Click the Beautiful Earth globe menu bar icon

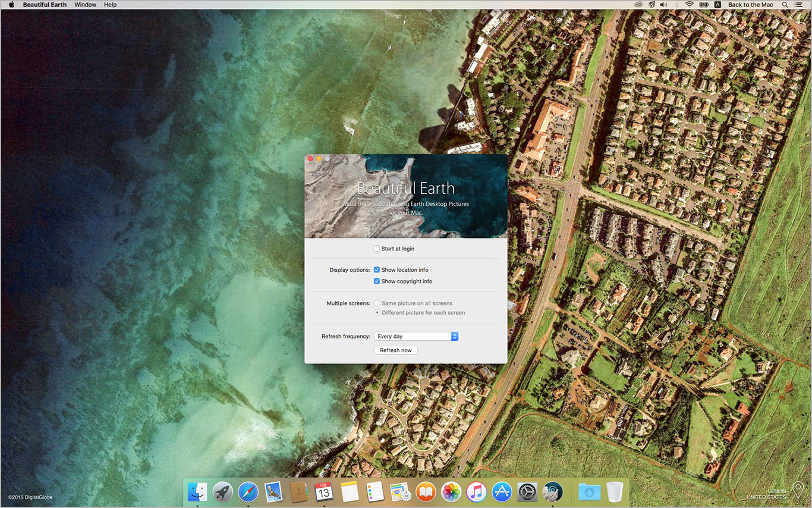pyautogui.click(x=652, y=5)
